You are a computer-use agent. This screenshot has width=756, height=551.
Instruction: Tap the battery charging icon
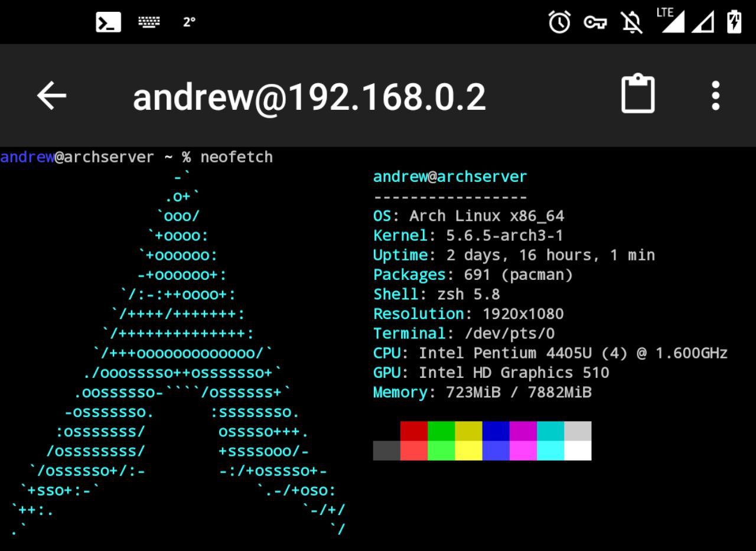pos(734,22)
